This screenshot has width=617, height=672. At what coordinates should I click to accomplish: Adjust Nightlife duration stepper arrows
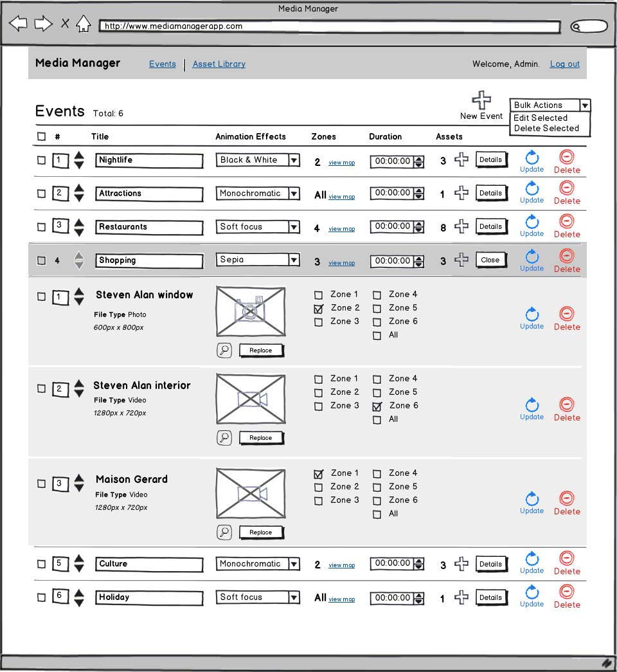click(419, 161)
